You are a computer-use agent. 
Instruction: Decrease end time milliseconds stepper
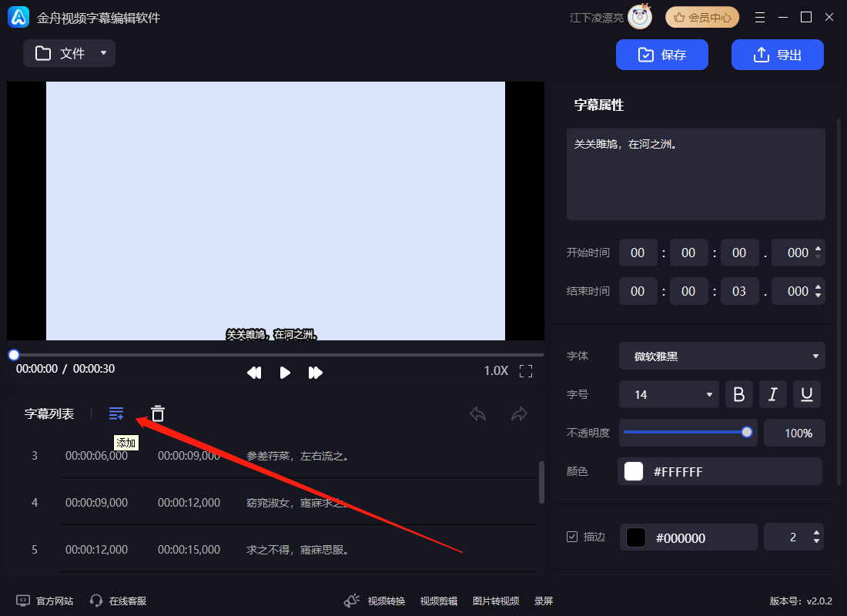pos(818,295)
